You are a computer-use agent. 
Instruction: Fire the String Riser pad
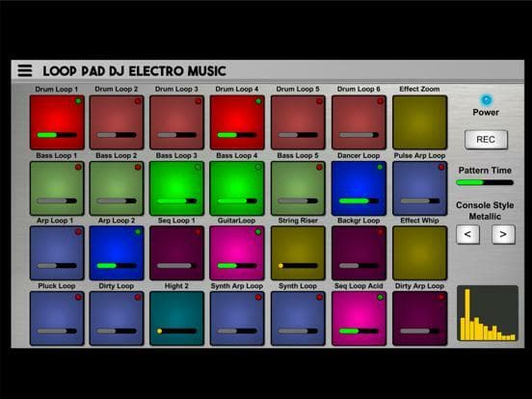pos(298,253)
